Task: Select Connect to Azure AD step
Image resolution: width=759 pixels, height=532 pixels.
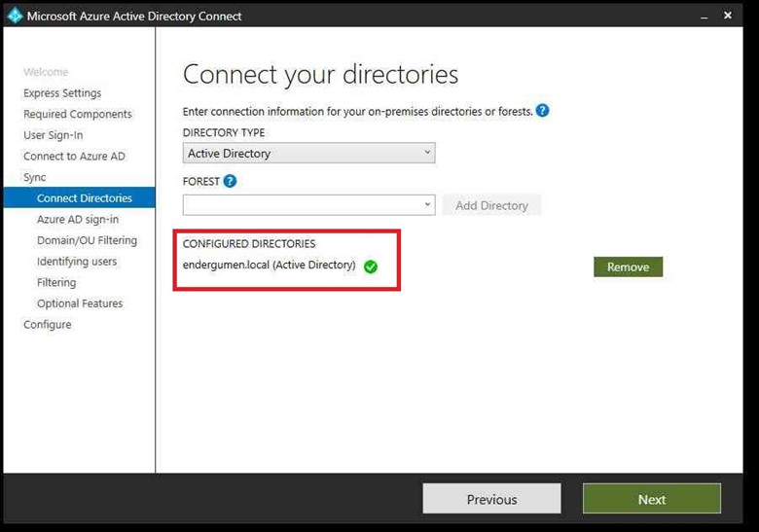Action: pyautogui.click(x=74, y=157)
